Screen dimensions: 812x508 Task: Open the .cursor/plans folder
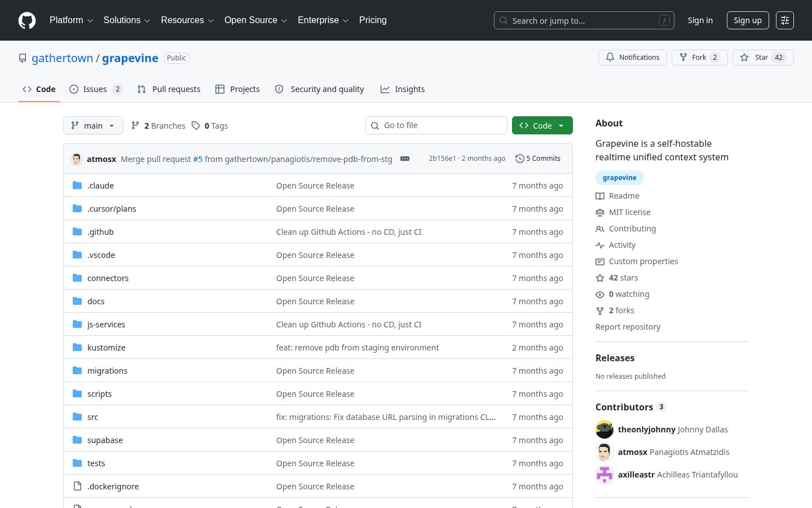coord(112,209)
